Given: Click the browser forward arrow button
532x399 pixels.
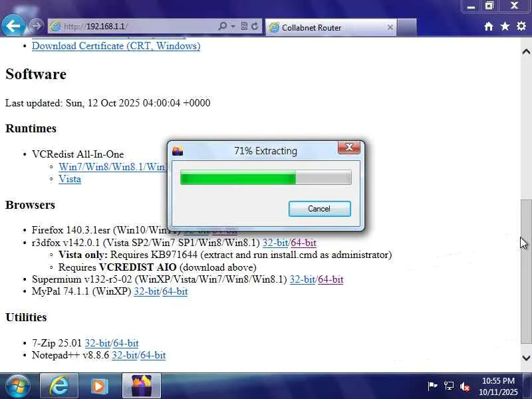Looking at the screenshot, I should tap(36, 26).
